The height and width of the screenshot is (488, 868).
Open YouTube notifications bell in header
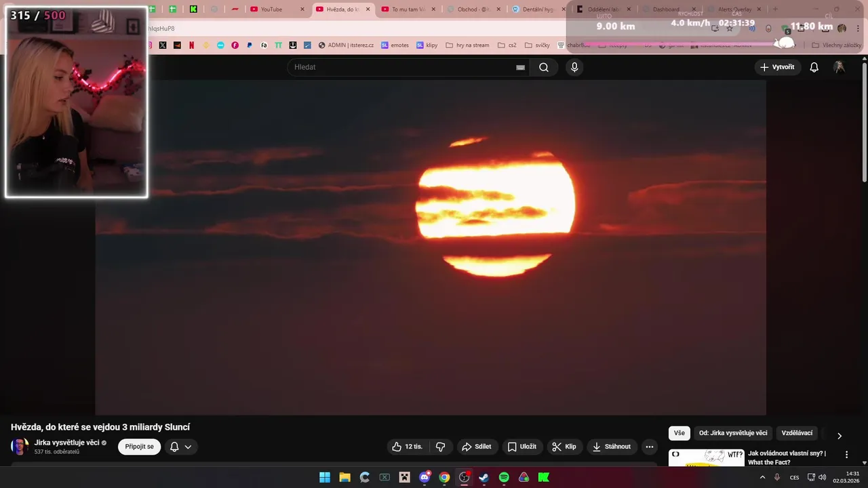(814, 67)
